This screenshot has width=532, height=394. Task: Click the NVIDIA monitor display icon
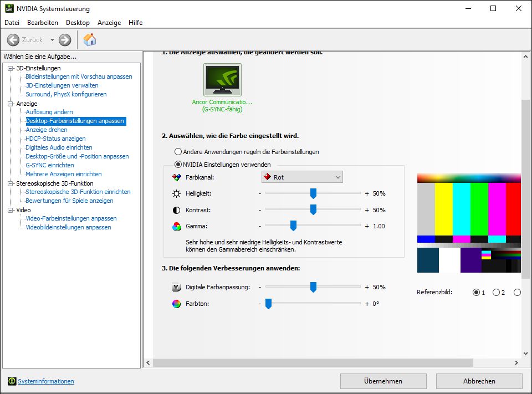[223, 80]
